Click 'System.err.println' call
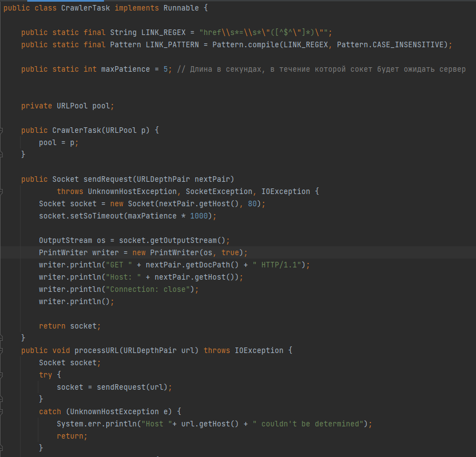 [97, 424]
